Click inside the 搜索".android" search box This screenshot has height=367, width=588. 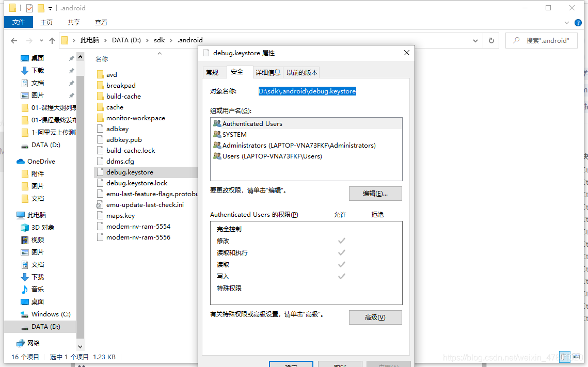(541, 40)
